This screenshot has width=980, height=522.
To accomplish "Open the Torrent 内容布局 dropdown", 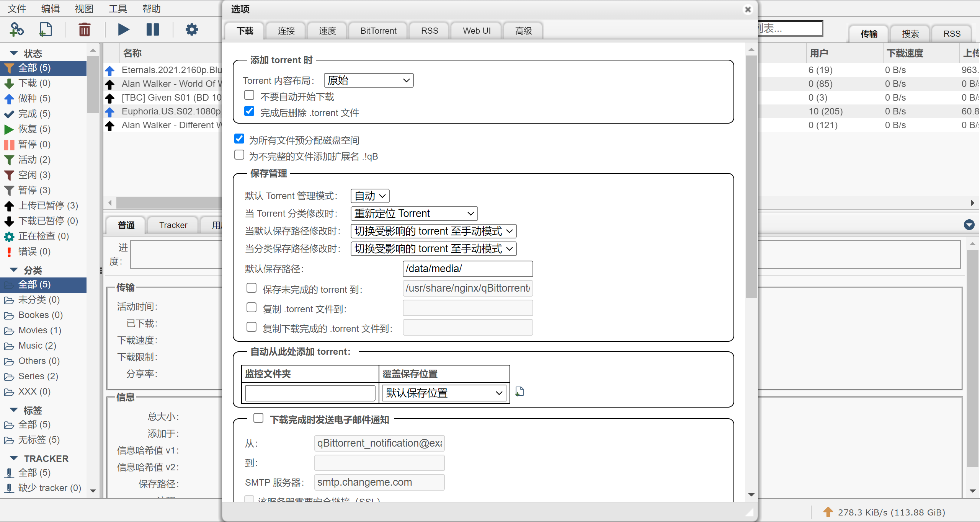I will [x=368, y=80].
